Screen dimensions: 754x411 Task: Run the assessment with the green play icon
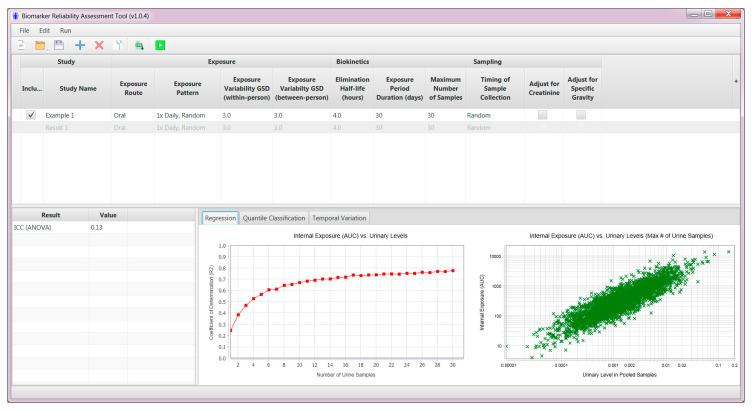tap(158, 47)
